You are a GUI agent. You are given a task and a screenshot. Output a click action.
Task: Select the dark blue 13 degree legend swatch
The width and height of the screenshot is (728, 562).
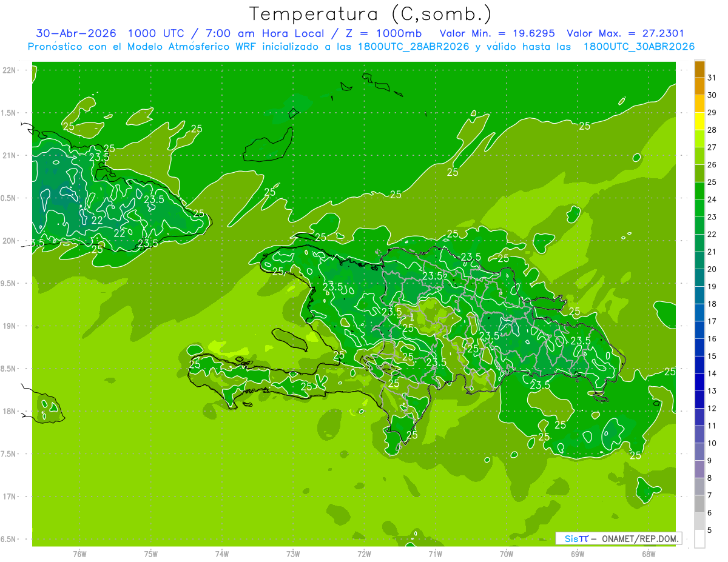tap(699, 383)
